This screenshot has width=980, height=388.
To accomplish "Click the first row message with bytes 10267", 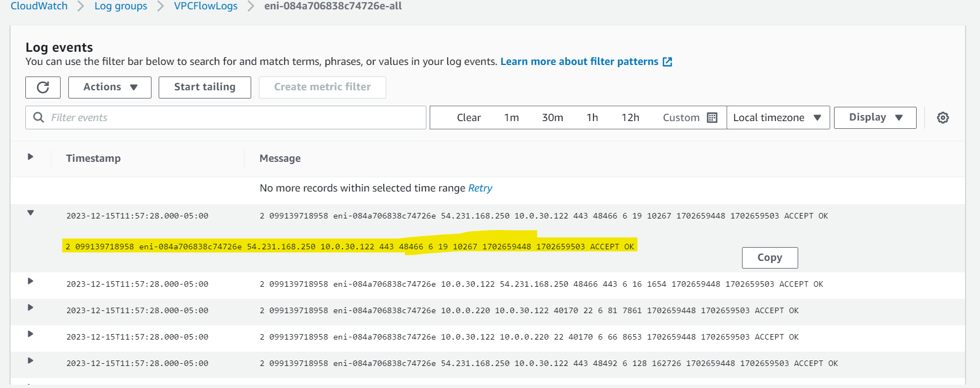I will 544,216.
